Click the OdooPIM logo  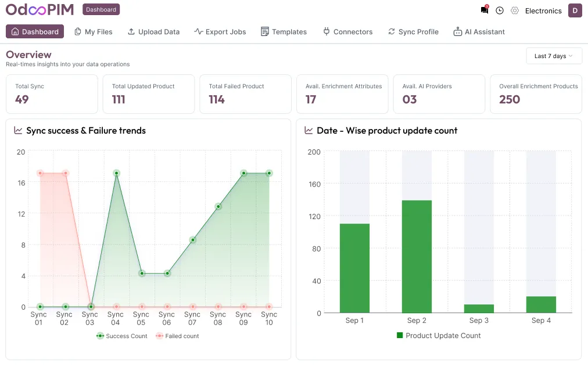pyautogui.click(x=40, y=10)
